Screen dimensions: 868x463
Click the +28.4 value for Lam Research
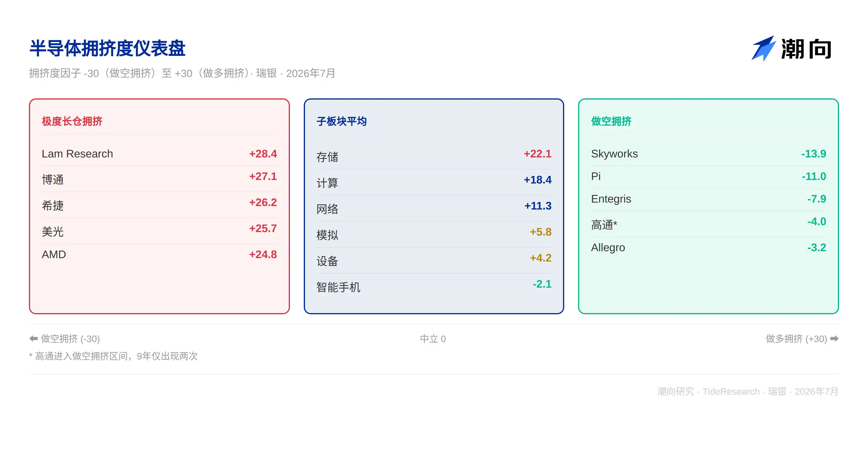(263, 154)
